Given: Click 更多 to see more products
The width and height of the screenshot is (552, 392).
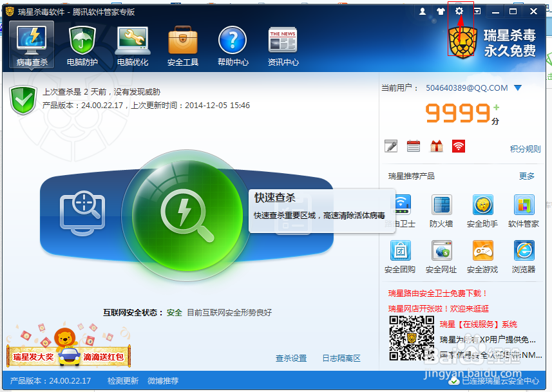Looking at the screenshot, I should (527, 176).
